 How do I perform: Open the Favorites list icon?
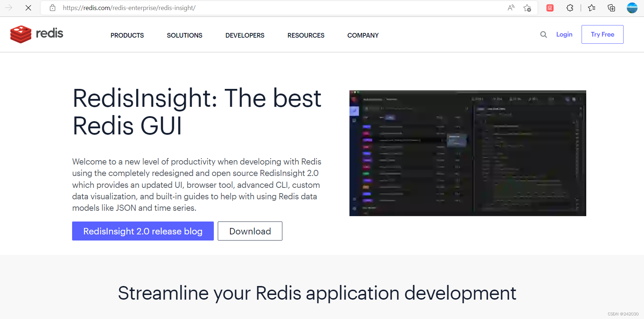(x=592, y=8)
